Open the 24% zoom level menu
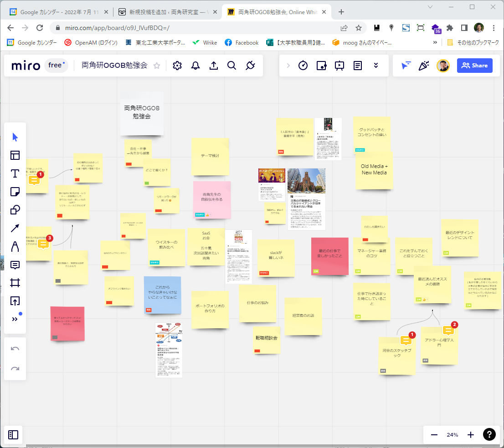The image size is (504, 448). (x=452, y=435)
